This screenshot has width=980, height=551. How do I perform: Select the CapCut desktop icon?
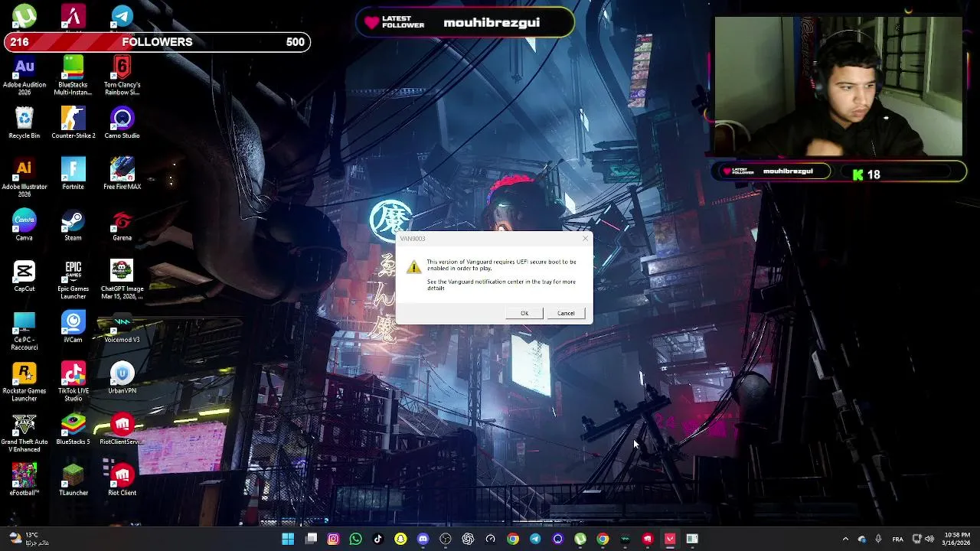pyautogui.click(x=24, y=276)
